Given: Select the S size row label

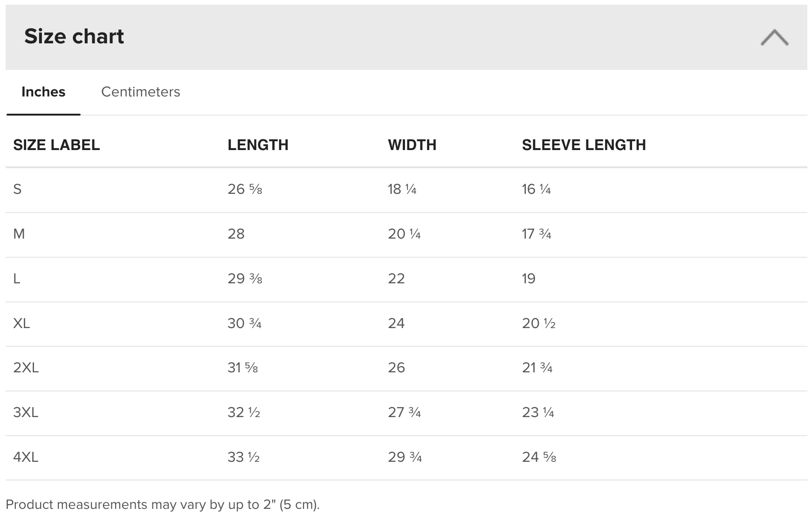Looking at the screenshot, I should coord(17,189).
